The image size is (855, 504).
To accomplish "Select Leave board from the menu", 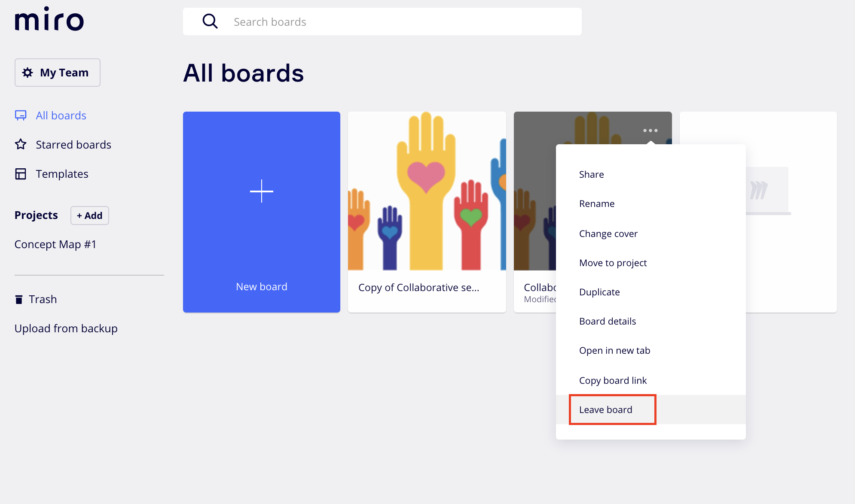I will (606, 410).
